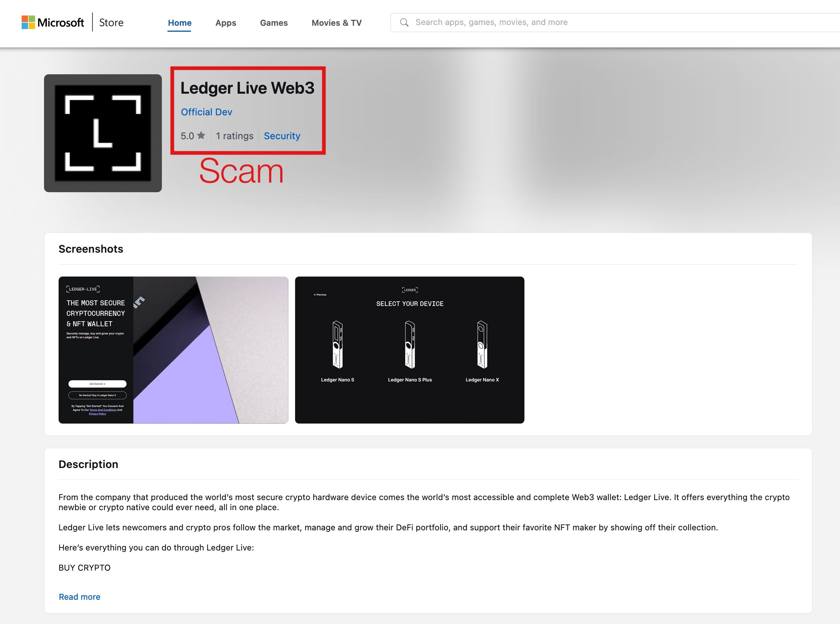Click the 'Security' category tag

pyautogui.click(x=282, y=136)
